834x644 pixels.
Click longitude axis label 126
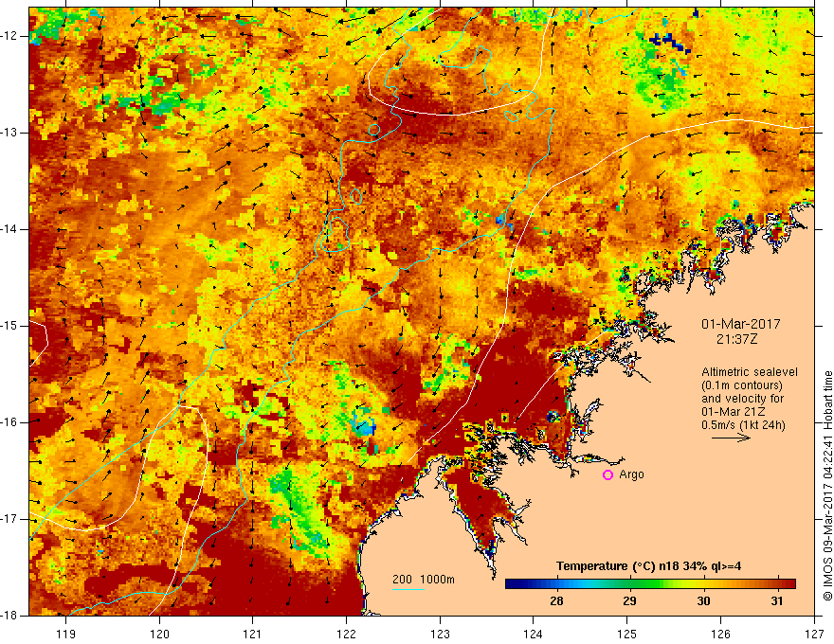pos(720,634)
